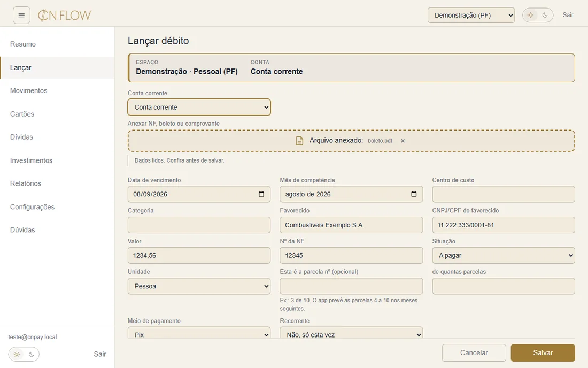Viewport: 588px width, 368px height.
Task: Open the Situação dropdown showing A pagar
Action: (503, 256)
